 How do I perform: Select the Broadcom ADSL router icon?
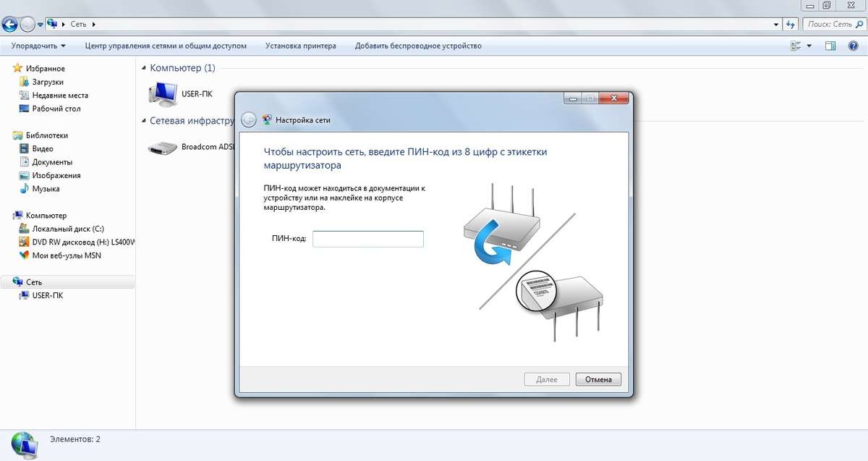pos(162,147)
